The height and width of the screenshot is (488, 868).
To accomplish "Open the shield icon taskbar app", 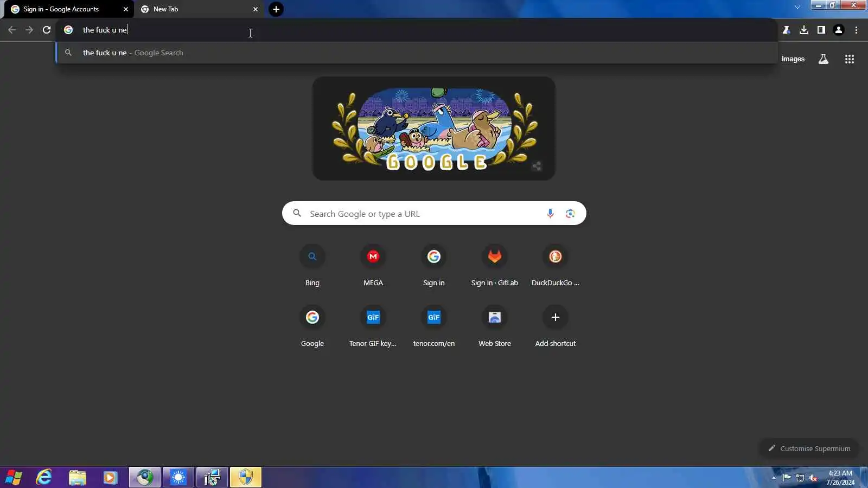I will point(246,478).
